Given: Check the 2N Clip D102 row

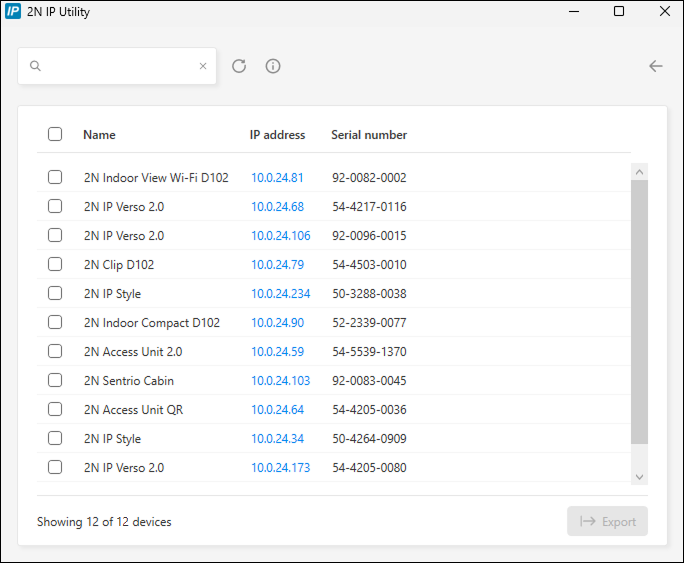Looking at the screenshot, I should [55, 264].
